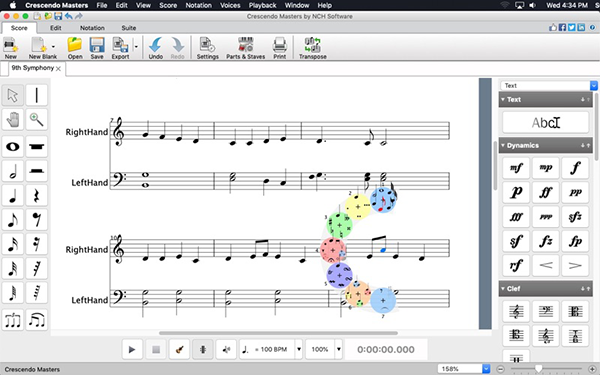This screenshot has height=375, width=600.
Task: Collapse the Text panel section
Action: (503, 99)
